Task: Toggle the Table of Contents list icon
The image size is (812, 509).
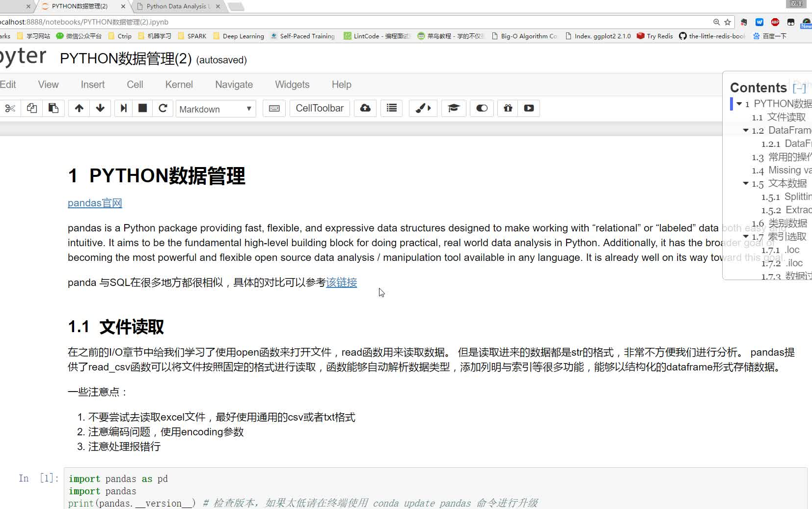Action: [391, 109]
